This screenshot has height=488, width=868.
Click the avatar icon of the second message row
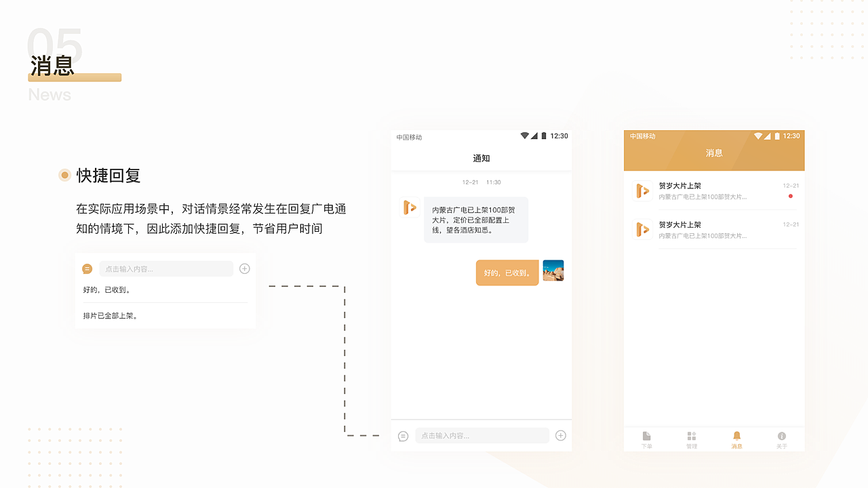tap(642, 230)
